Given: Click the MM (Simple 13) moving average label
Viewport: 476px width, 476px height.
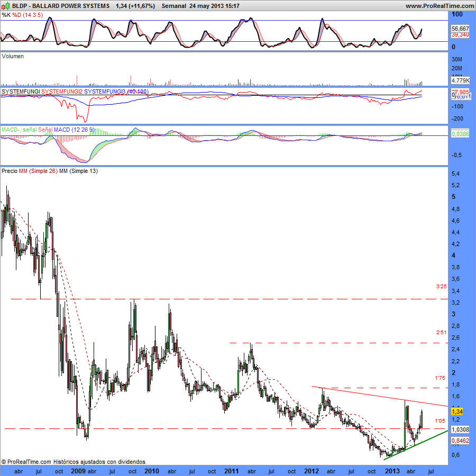Looking at the screenshot, I should [78, 171].
